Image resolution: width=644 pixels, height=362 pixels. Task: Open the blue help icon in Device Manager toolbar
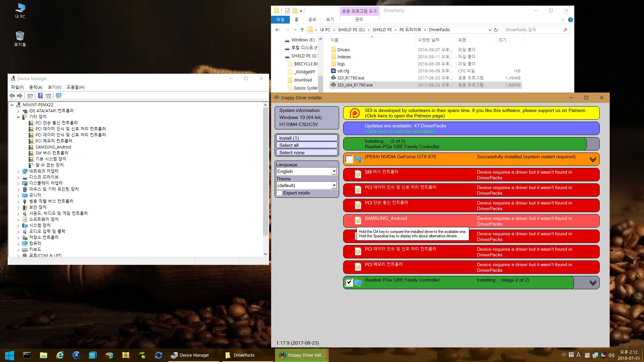coord(40,96)
